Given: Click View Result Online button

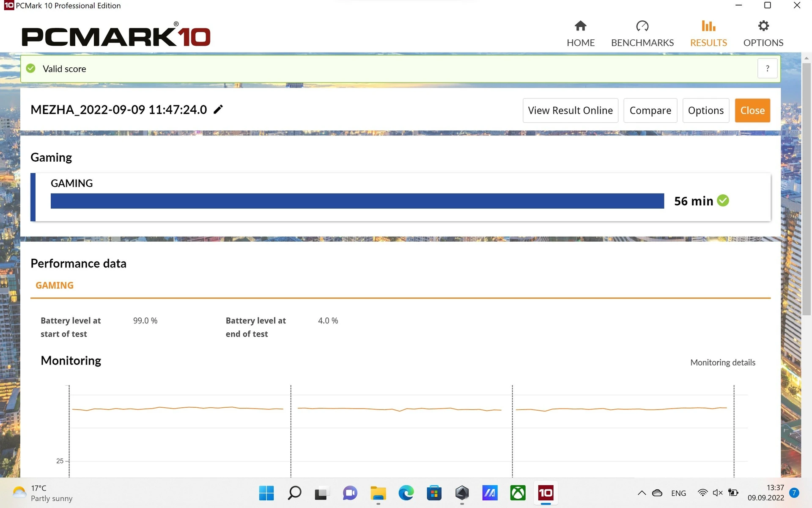Looking at the screenshot, I should point(570,110).
